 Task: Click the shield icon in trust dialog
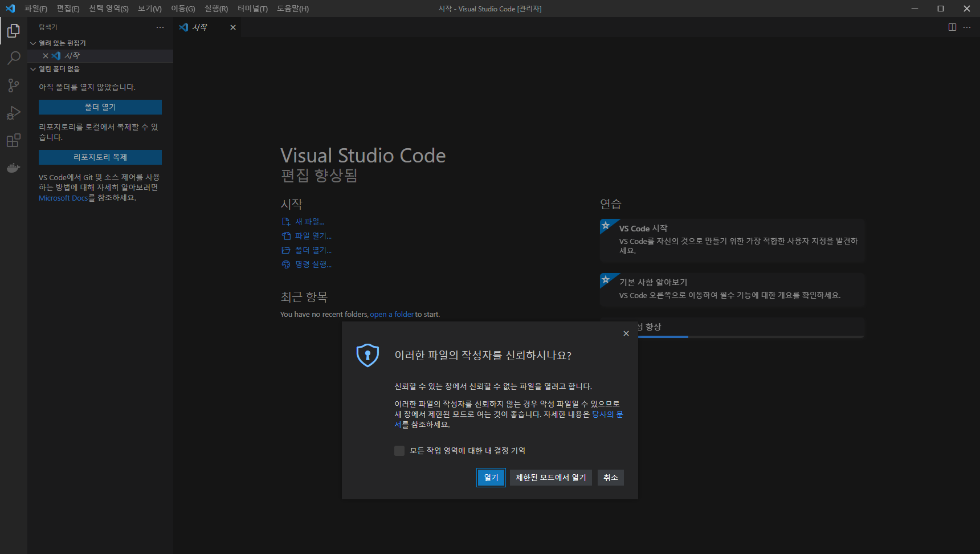367,355
